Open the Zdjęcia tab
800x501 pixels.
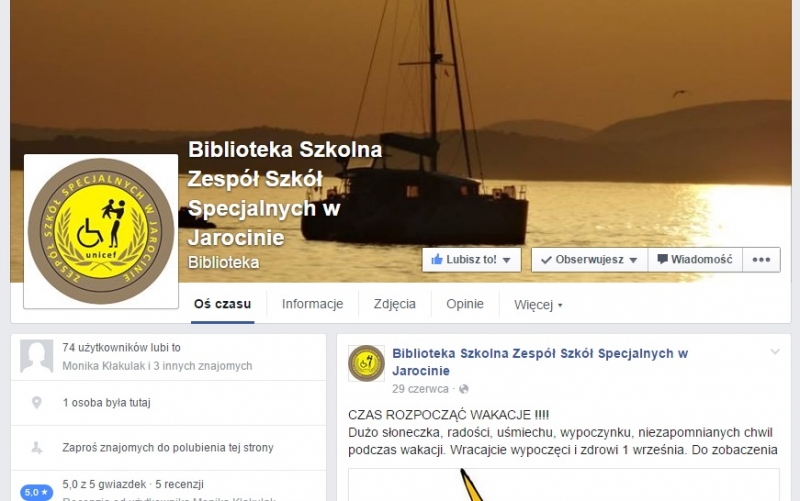pos(394,304)
